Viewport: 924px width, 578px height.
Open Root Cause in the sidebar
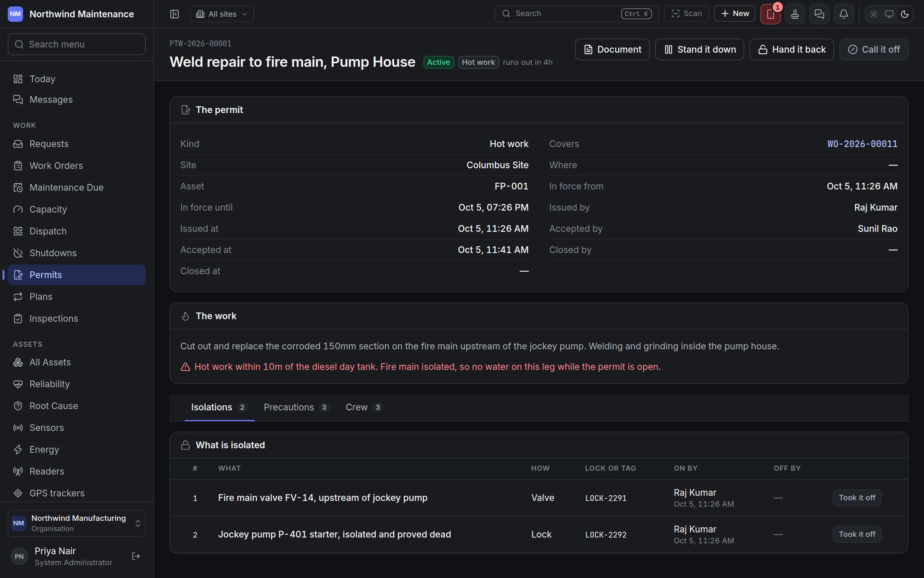click(x=76, y=406)
